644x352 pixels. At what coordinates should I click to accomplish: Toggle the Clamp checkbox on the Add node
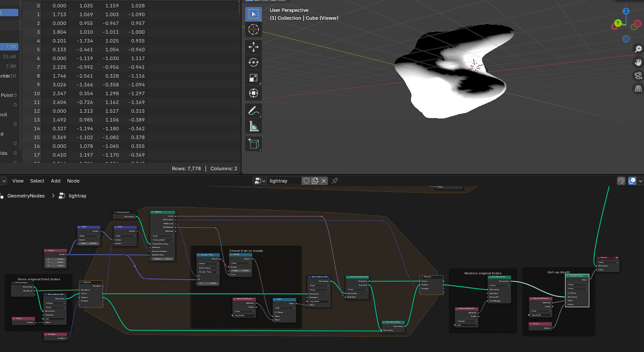275,312
